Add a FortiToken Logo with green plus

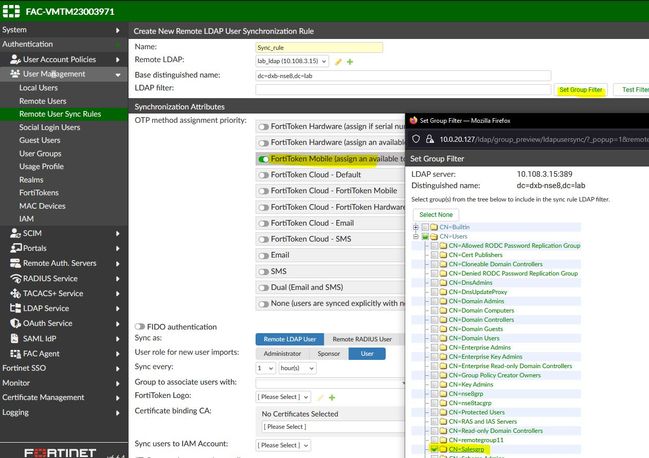coord(332,398)
